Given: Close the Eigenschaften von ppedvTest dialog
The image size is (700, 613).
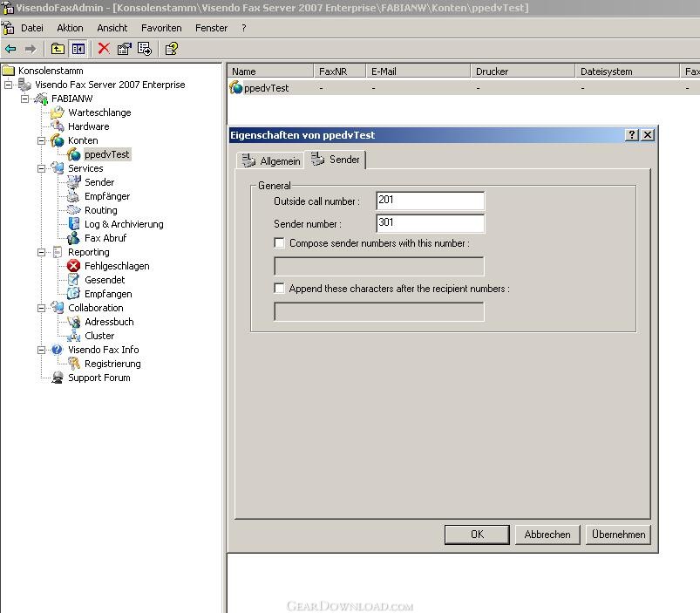Looking at the screenshot, I should click(x=648, y=135).
